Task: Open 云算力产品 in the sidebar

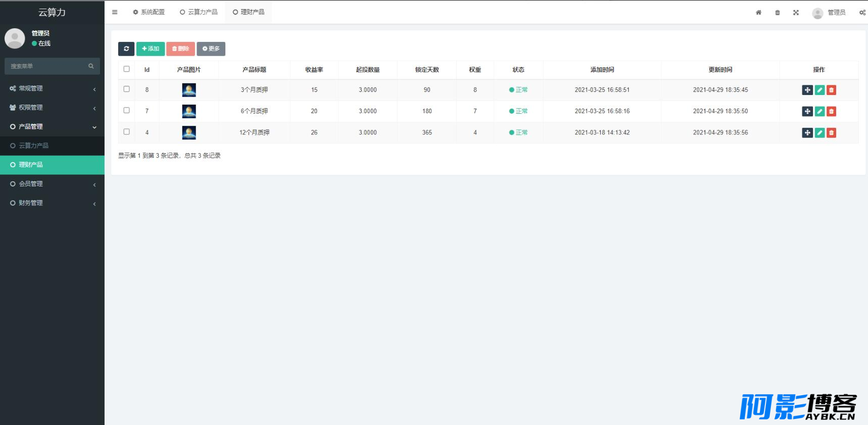Action: (52, 146)
